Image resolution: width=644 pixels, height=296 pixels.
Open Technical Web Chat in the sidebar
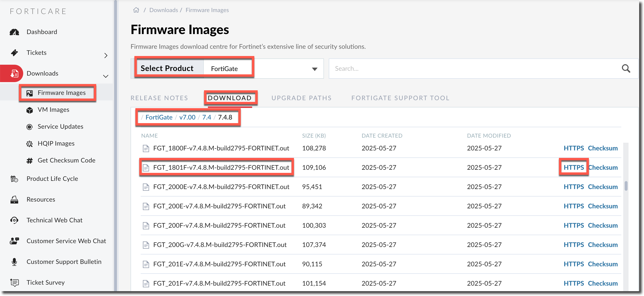click(x=54, y=220)
